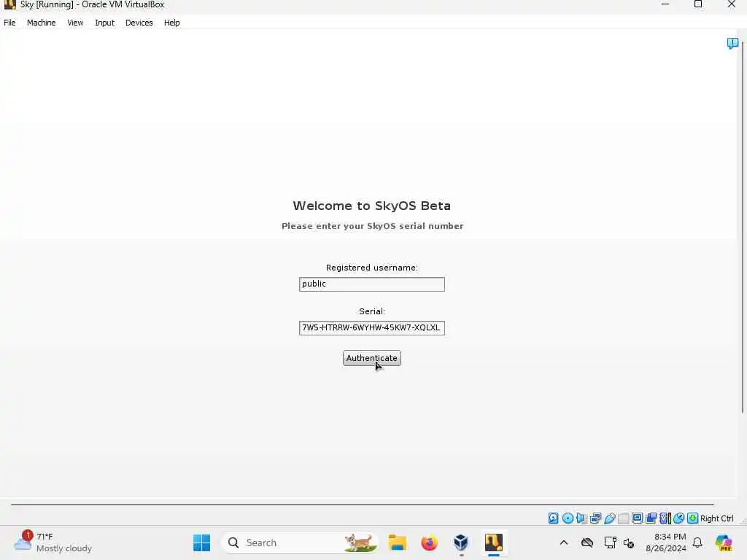This screenshot has height=560, width=747.
Task: Click the display settings indicator icon
Action: coord(637,518)
